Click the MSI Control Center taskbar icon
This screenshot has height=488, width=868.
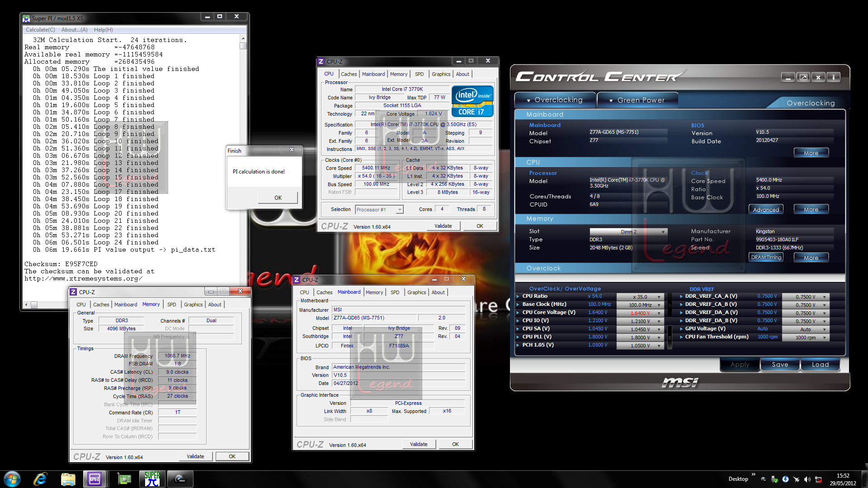180,479
